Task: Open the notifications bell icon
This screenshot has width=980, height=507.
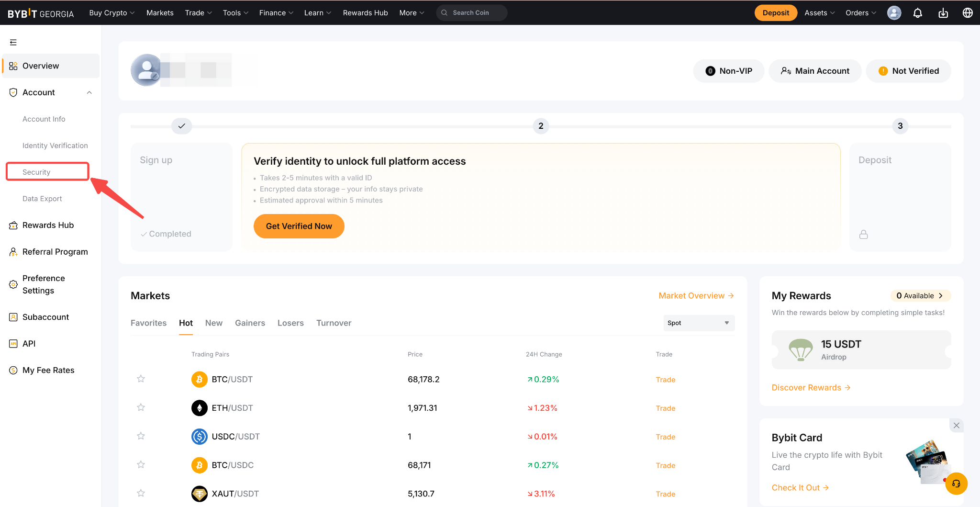Action: [x=917, y=13]
